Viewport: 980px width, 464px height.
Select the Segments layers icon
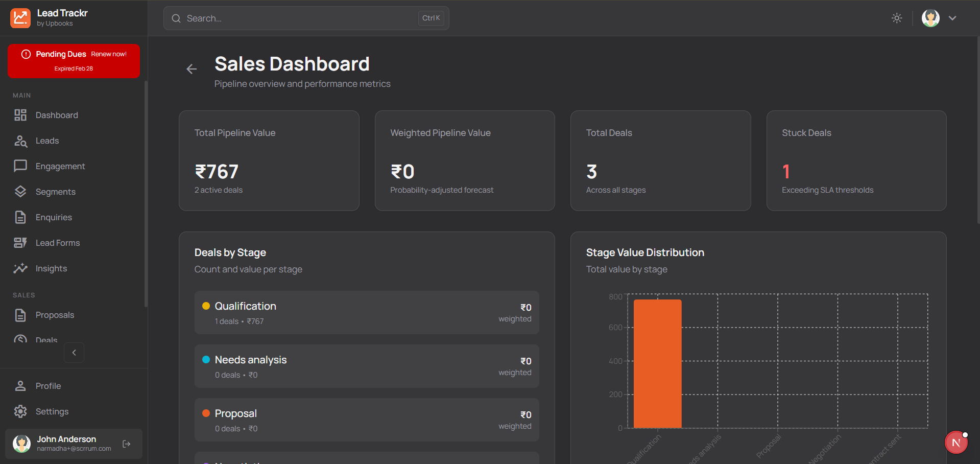20,192
